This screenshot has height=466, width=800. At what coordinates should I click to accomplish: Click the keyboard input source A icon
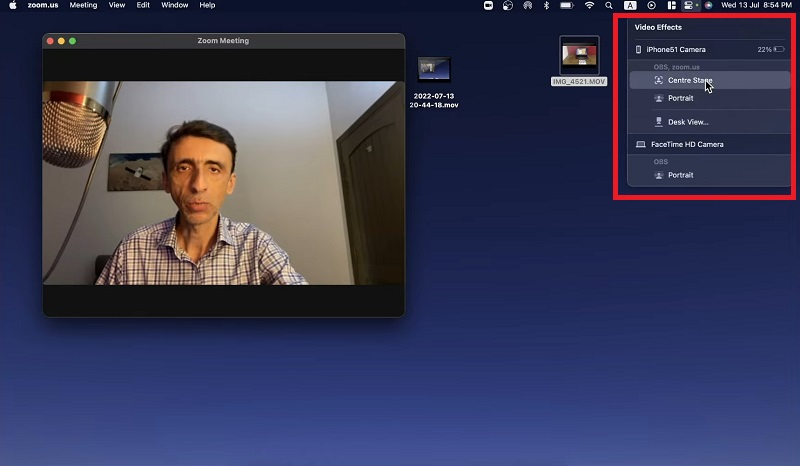[630, 5]
